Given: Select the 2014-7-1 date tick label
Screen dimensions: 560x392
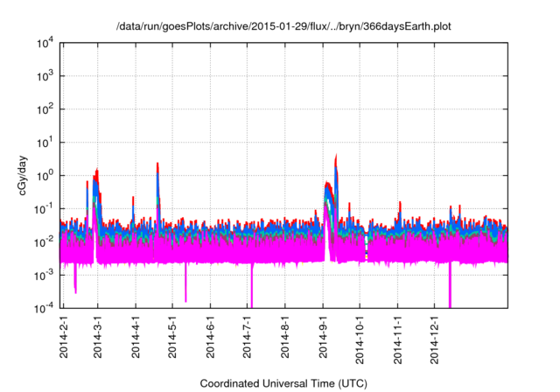Looking at the screenshot, I should tap(248, 339).
